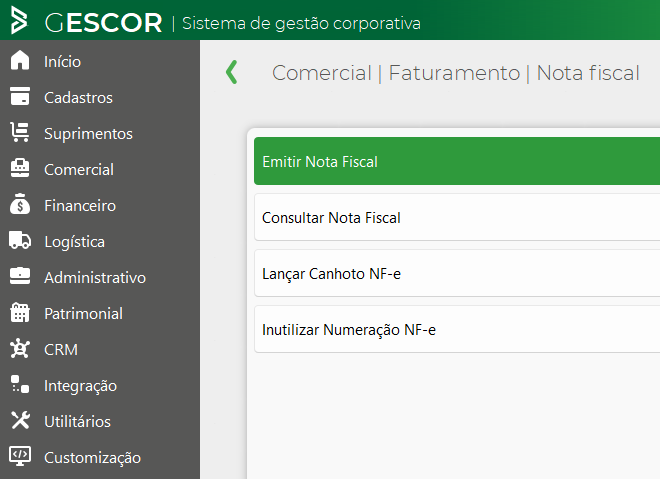Screen dimensions: 660x479
Task: Click the Customização code monitor icon
Action: click(20, 456)
